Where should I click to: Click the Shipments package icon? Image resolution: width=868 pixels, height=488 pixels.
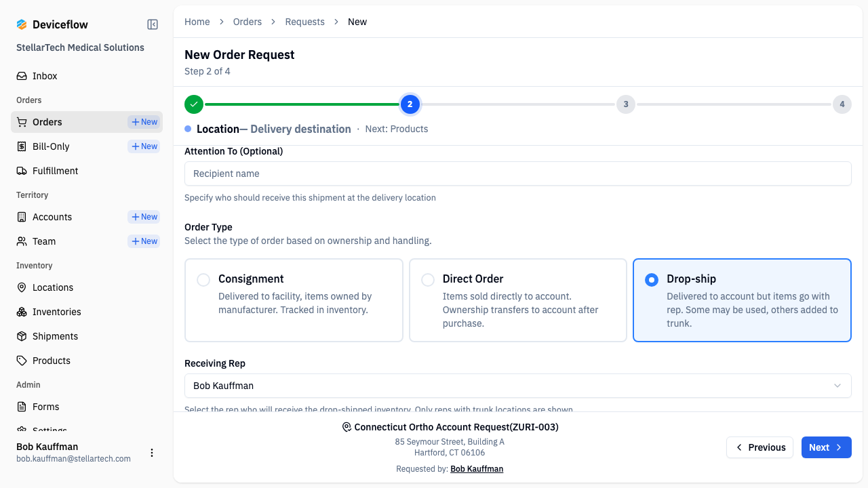point(22,336)
